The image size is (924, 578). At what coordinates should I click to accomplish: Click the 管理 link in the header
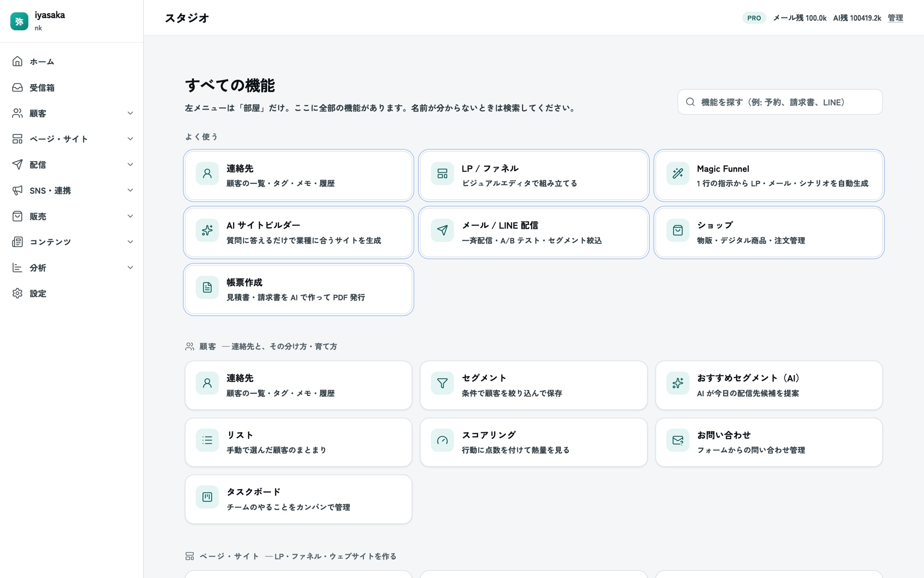895,18
